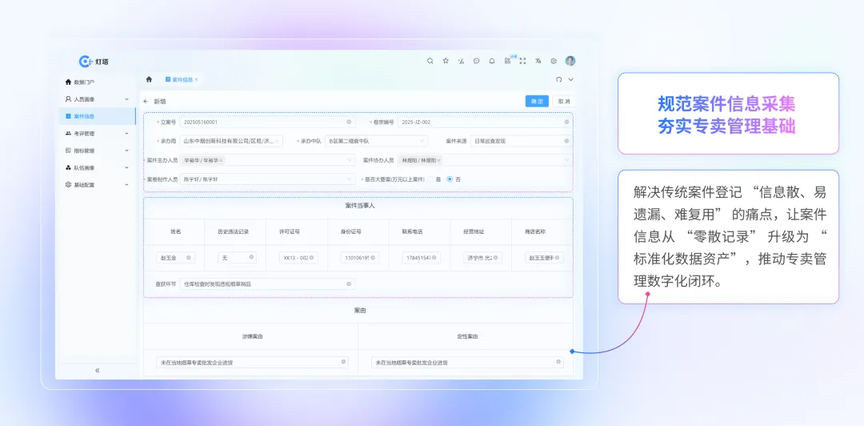864x426 pixels.
Task: Click the 立案号 input field
Action: point(266,122)
